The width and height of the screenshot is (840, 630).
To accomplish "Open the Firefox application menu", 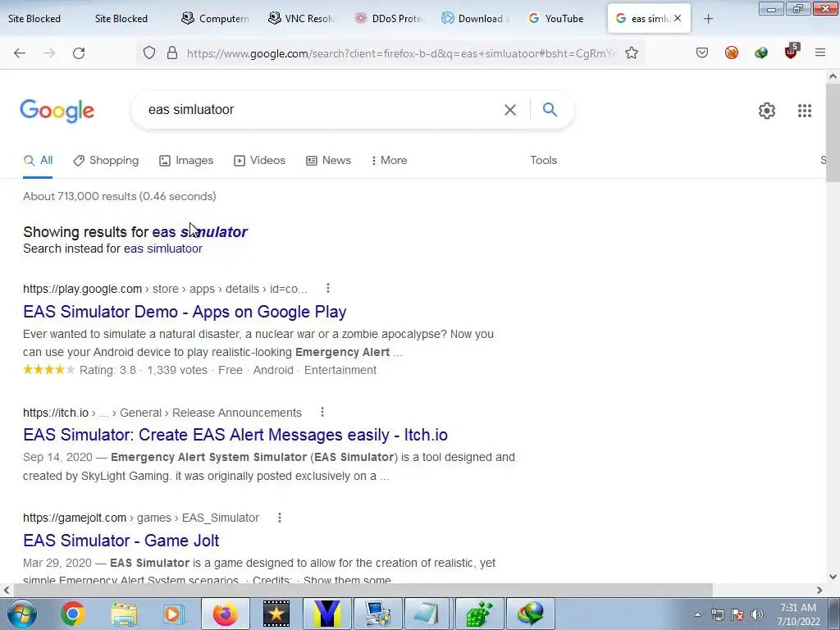I will click(x=820, y=52).
